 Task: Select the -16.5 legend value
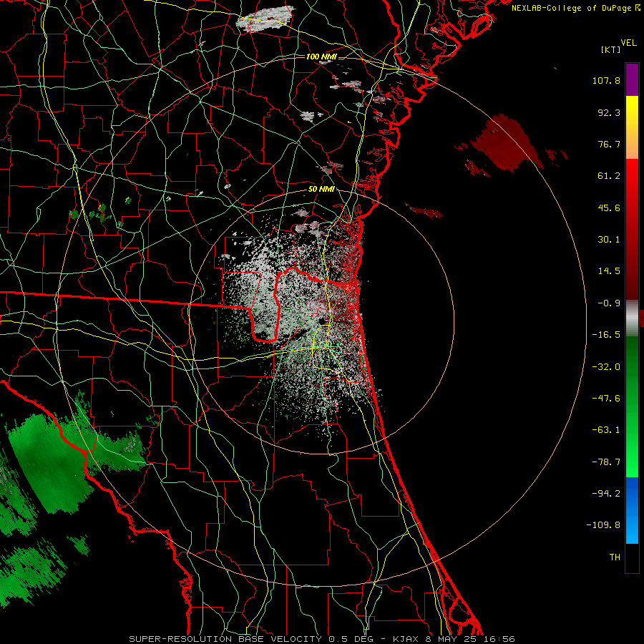point(606,335)
